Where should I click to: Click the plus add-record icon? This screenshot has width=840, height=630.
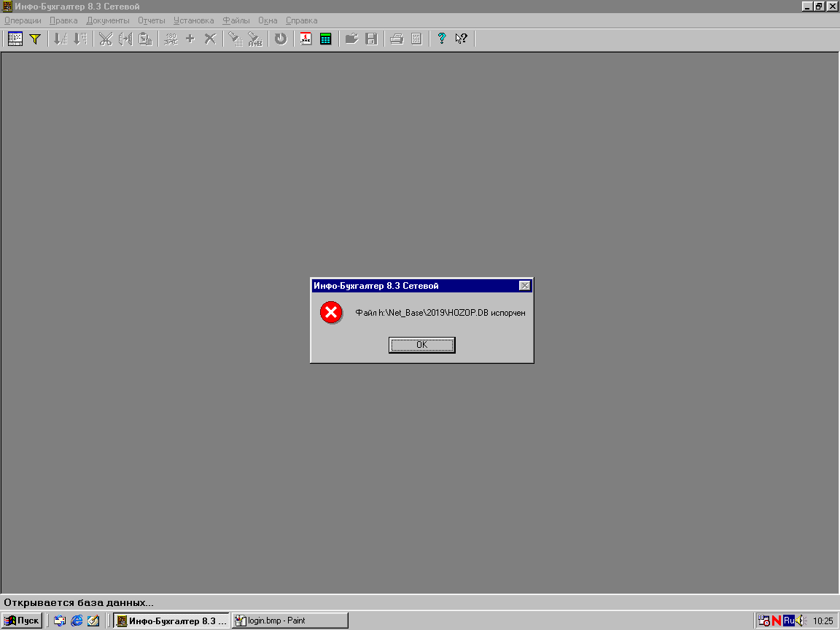190,39
